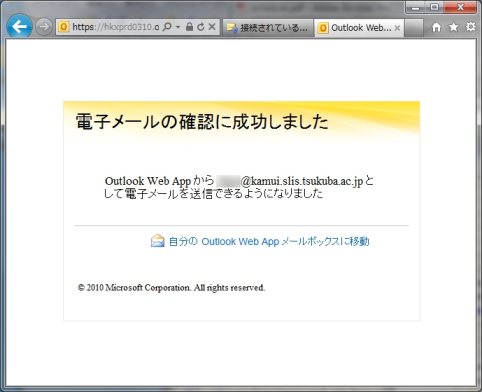Click the @kamui.slis.tsukuba.ac.jp address text
482x392 pixels.
pyautogui.click(x=301, y=181)
